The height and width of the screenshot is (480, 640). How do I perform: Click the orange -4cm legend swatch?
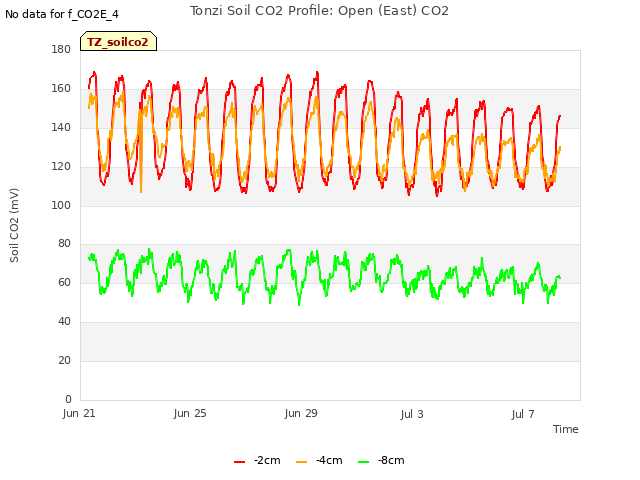pos(301,462)
